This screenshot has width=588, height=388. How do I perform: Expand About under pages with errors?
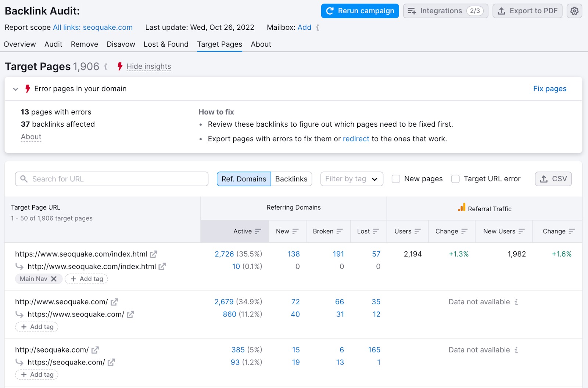coord(31,137)
